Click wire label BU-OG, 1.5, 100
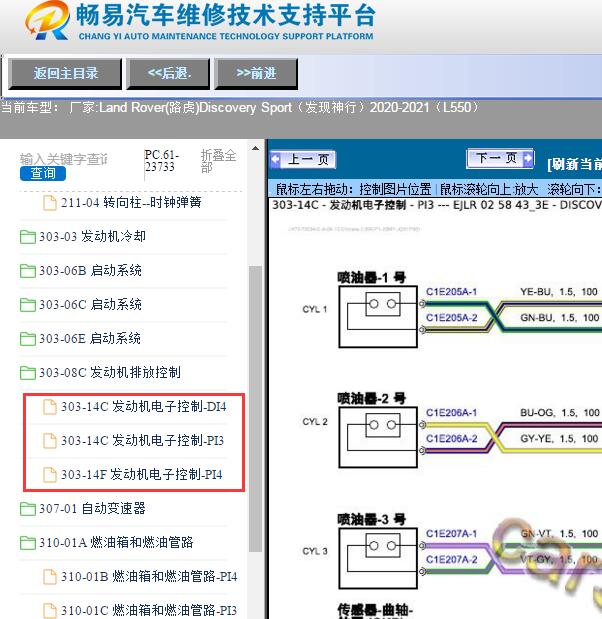The width and height of the screenshot is (602, 619). pos(560,413)
